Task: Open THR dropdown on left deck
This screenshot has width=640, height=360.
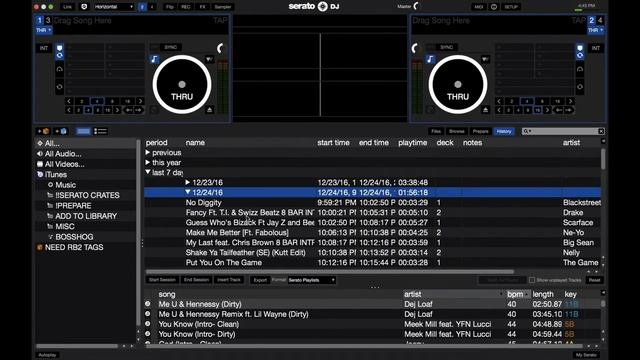Action: click(44, 30)
